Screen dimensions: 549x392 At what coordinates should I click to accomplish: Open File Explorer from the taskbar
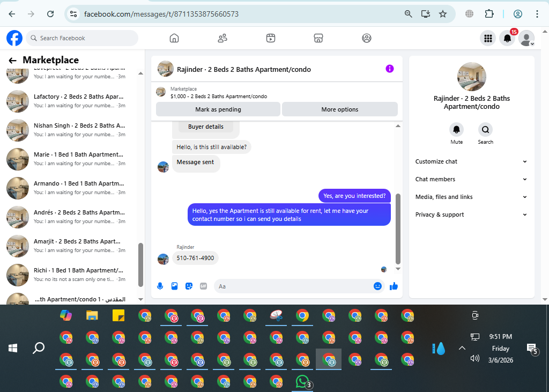click(92, 316)
